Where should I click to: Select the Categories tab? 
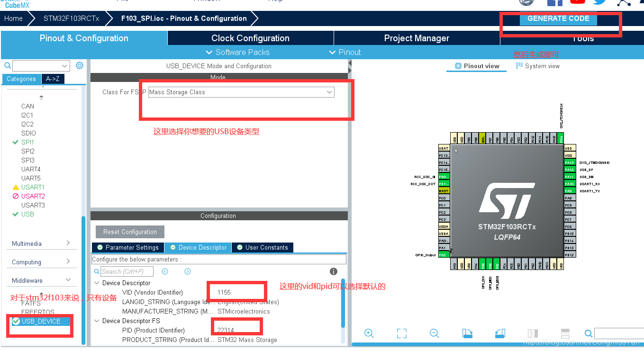coord(21,79)
